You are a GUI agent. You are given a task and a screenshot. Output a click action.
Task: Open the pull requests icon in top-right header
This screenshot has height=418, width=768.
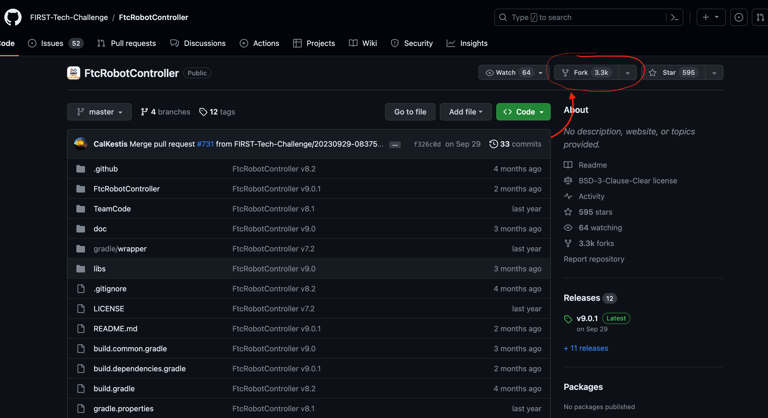click(760, 18)
